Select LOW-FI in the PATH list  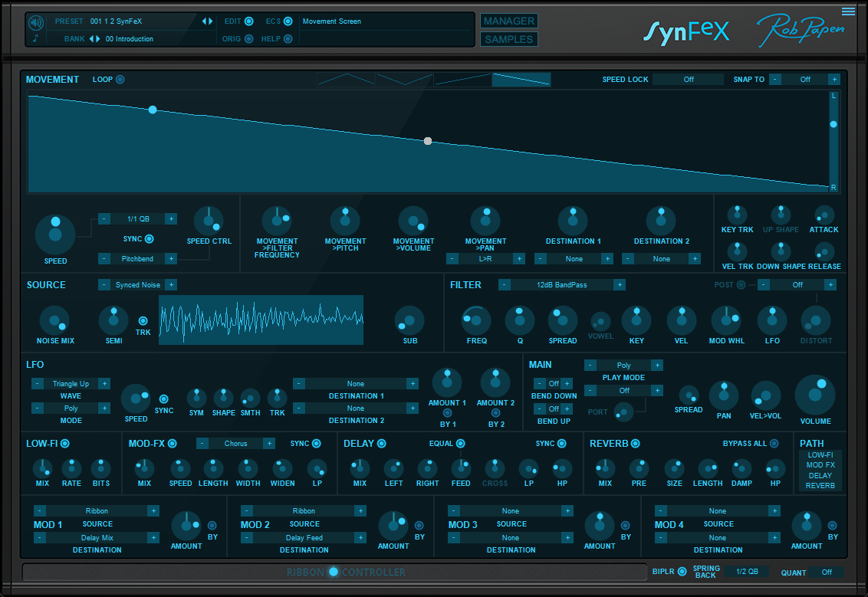pos(820,454)
